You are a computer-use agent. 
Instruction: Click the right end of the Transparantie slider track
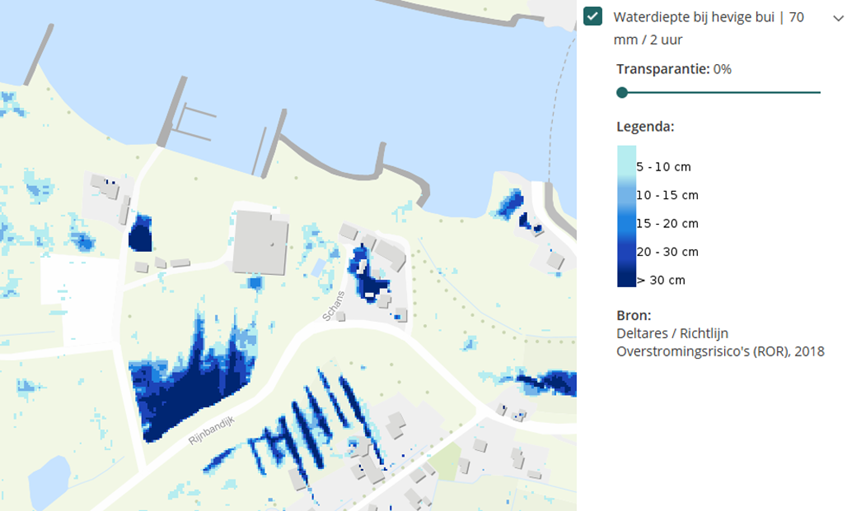click(x=818, y=92)
